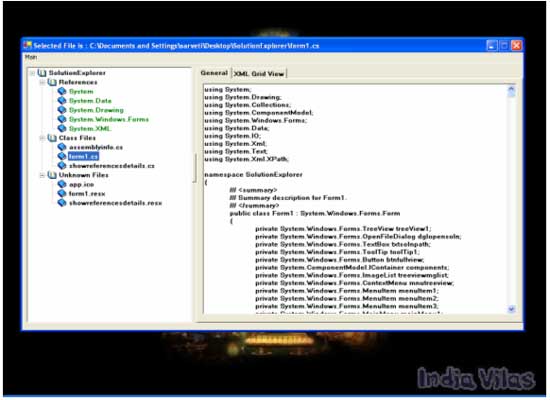Select the showreferencesdetails.resx file
The width and height of the screenshot is (550, 400).
(x=115, y=203)
